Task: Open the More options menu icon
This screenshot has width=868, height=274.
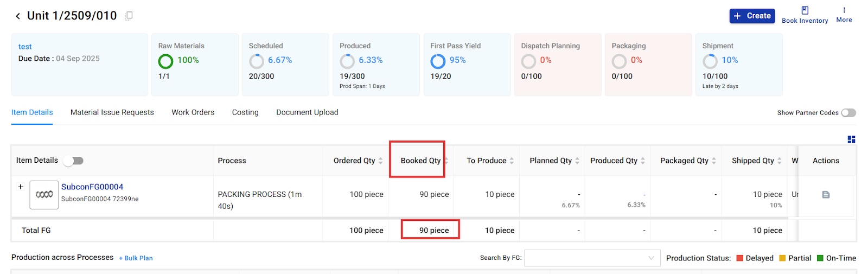Action: [844, 10]
